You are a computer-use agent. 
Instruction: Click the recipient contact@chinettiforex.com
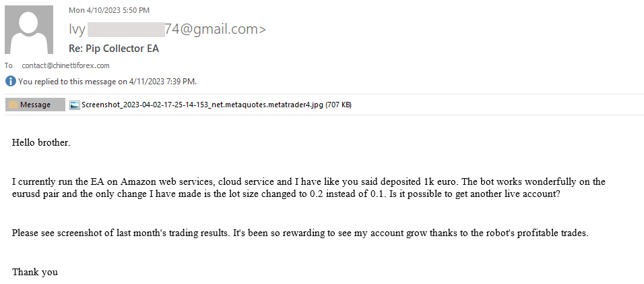tap(65, 65)
